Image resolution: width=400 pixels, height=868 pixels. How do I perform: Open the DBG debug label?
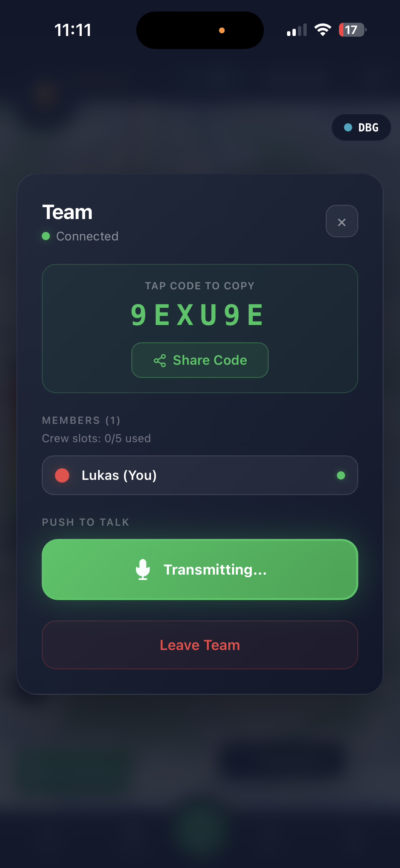[x=368, y=127]
